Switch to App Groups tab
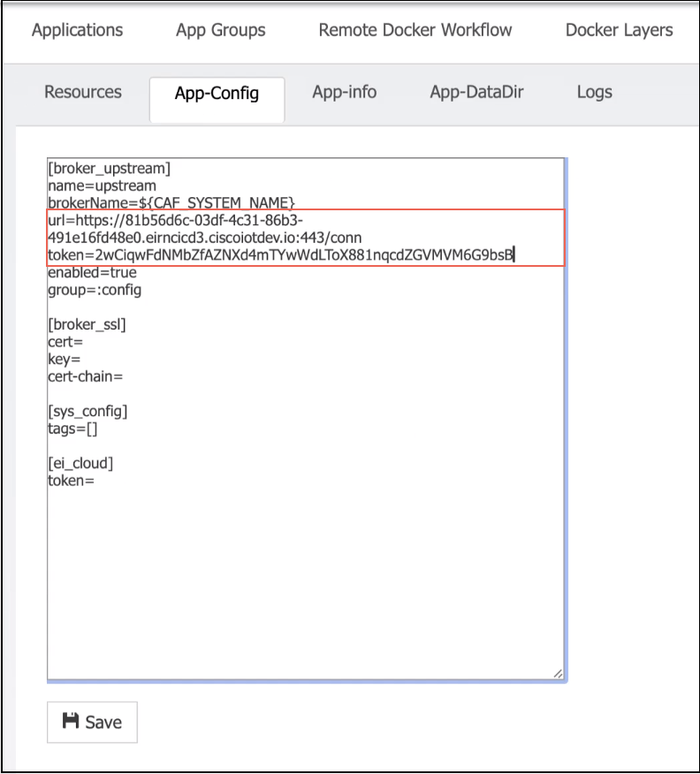The width and height of the screenshot is (700, 774). 221,30
